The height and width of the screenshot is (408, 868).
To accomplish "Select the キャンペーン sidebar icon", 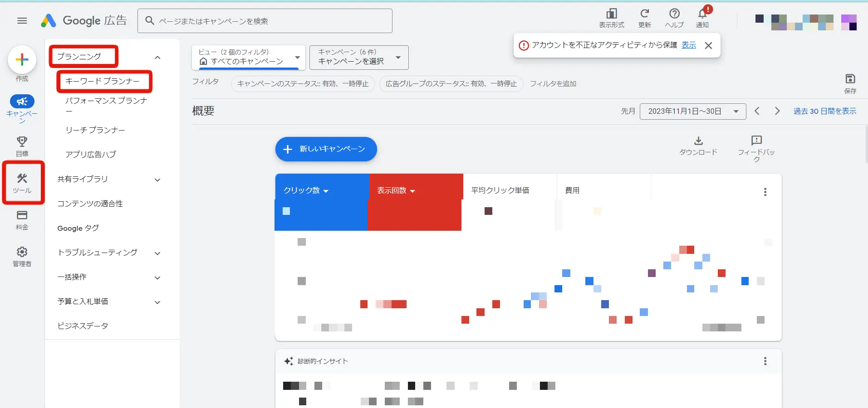I will point(22,102).
